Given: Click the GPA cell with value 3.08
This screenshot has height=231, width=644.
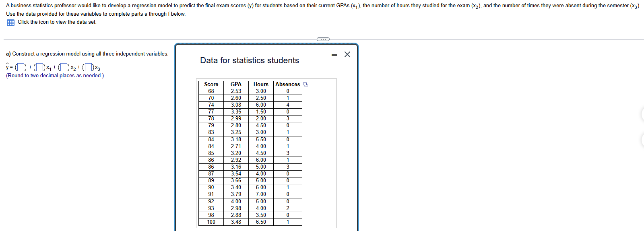Looking at the screenshot, I should pos(236,105).
